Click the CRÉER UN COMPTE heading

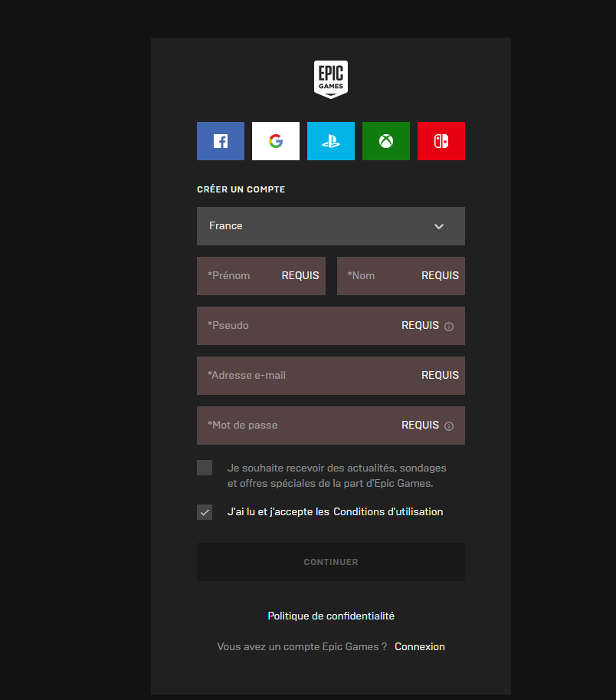click(x=241, y=189)
